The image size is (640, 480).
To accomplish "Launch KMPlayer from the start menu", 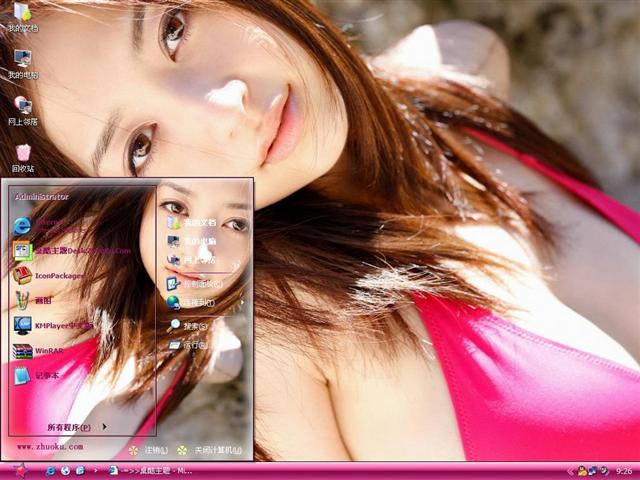I will 53,325.
